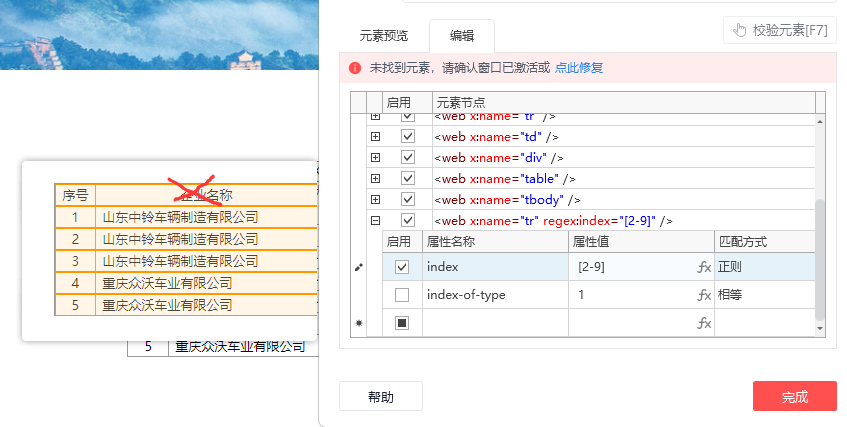
Task: Uncheck the td node enable checkbox
Action: pyautogui.click(x=408, y=136)
